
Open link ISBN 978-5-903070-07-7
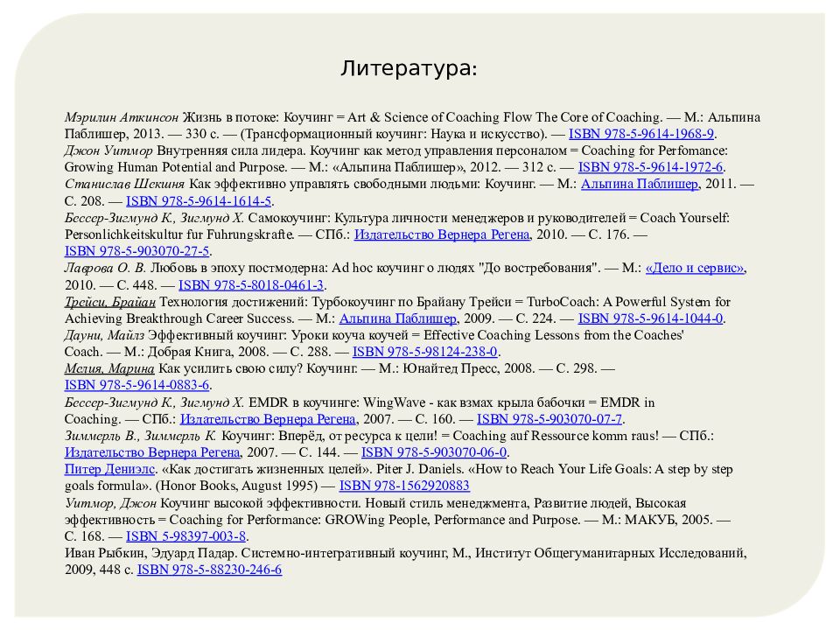coord(549,419)
